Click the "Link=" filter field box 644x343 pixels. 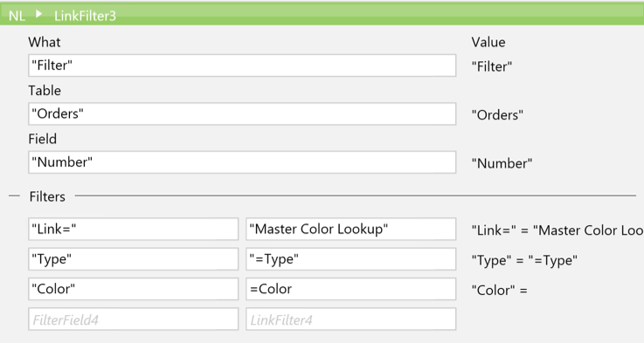[133, 229]
